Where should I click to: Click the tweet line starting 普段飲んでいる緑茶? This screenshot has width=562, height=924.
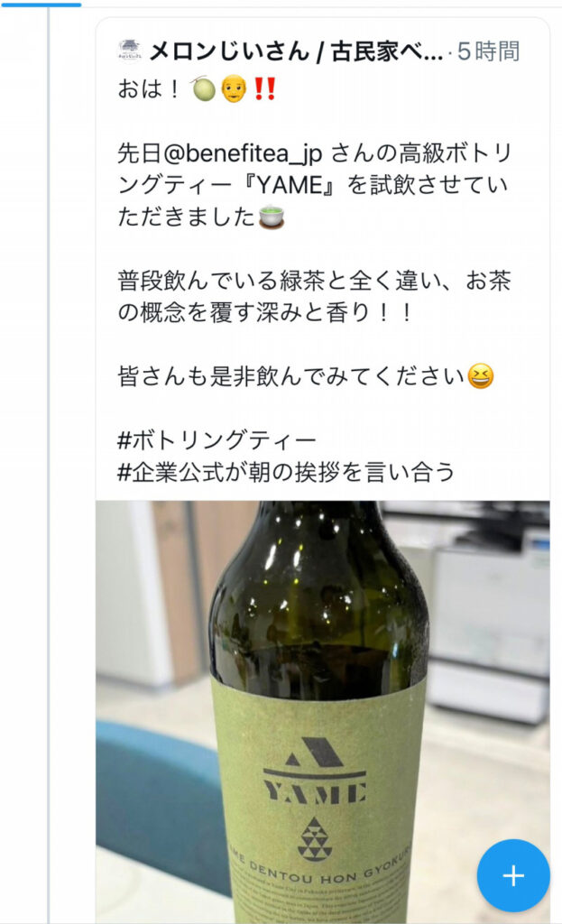click(314, 281)
